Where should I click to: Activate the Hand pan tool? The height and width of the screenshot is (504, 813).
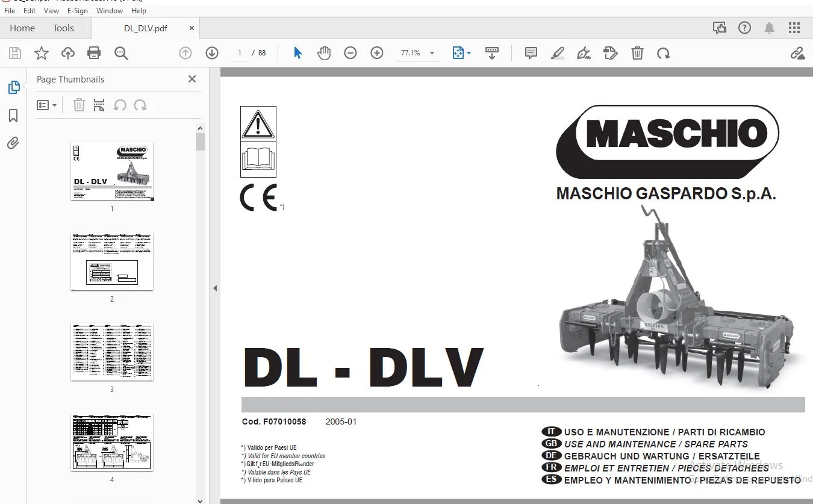[x=324, y=53]
